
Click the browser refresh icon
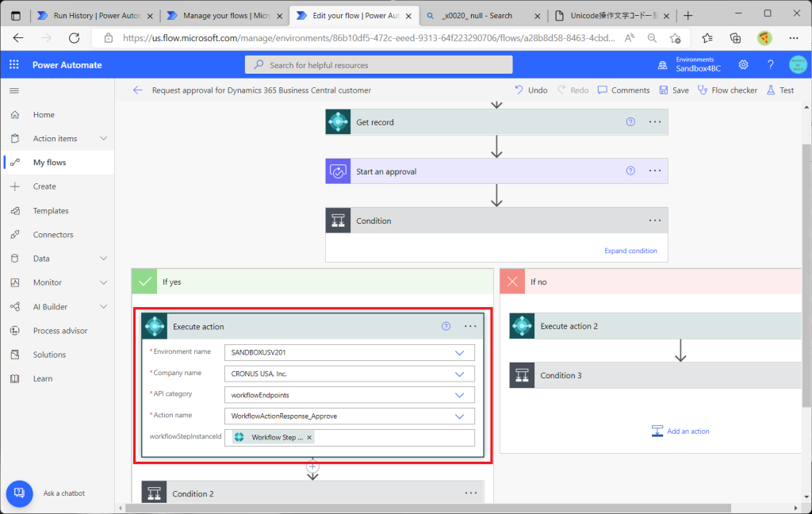74,38
